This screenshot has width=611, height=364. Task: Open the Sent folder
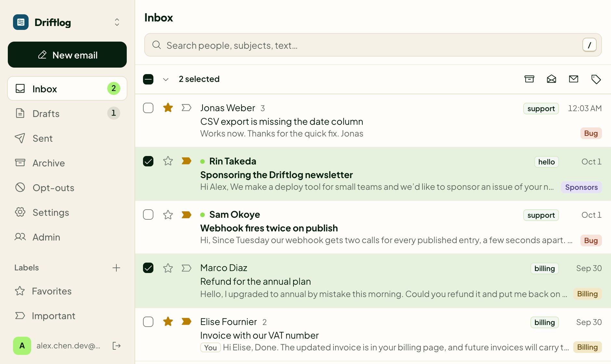pyautogui.click(x=67, y=138)
